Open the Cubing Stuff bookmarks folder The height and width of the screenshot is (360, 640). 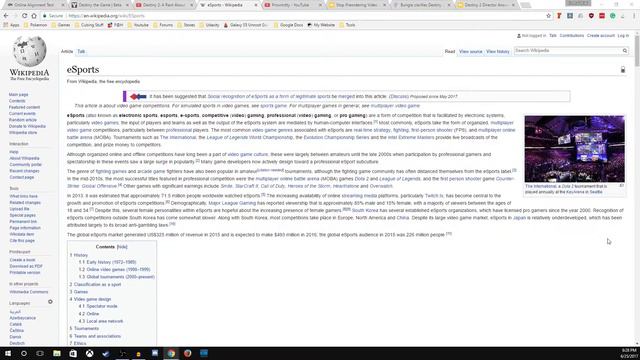[89, 25]
